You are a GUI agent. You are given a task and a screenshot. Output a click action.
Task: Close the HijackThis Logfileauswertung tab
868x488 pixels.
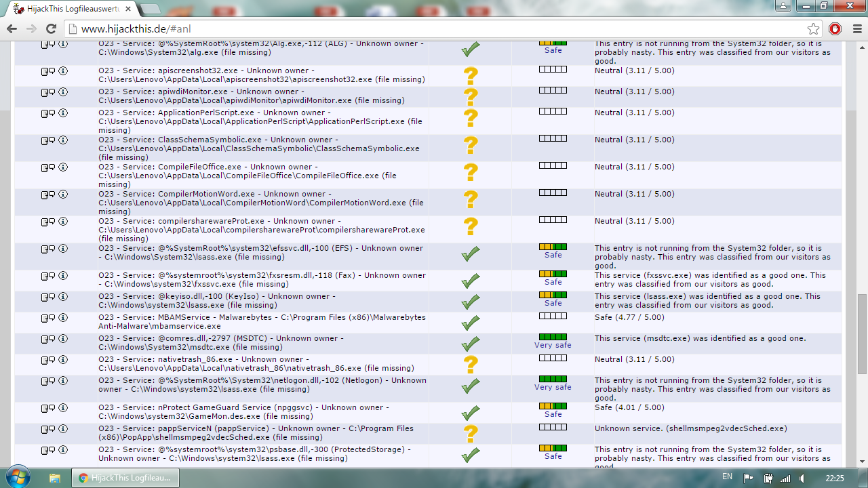click(x=127, y=9)
